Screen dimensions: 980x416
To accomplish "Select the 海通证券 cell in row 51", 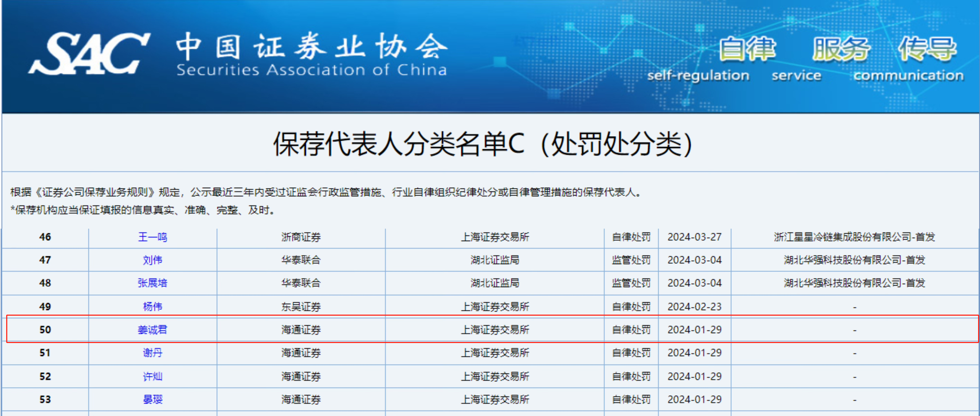I will [x=301, y=353].
